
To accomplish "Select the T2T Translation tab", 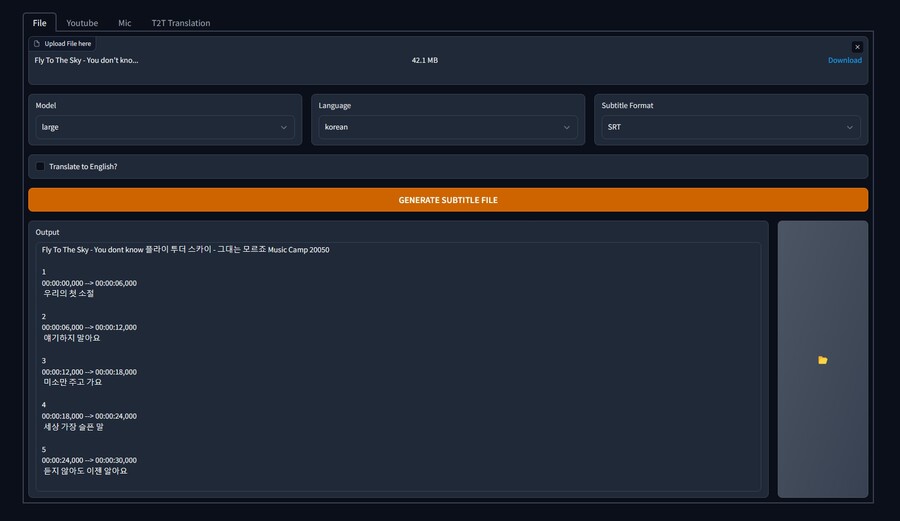I will pos(181,23).
